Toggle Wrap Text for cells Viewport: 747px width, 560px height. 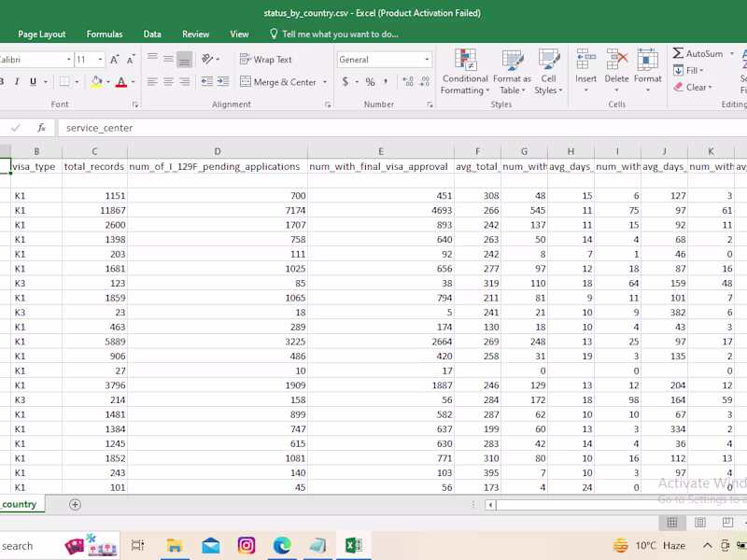[x=265, y=60]
